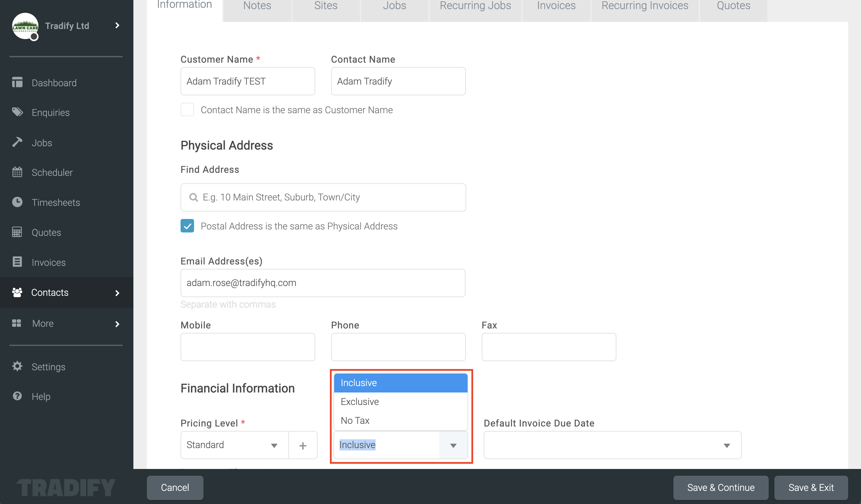The image size is (861, 504).
Task: Open Timesheets from the sidebar
Action: pyautogui.click(x=56, y=202)
